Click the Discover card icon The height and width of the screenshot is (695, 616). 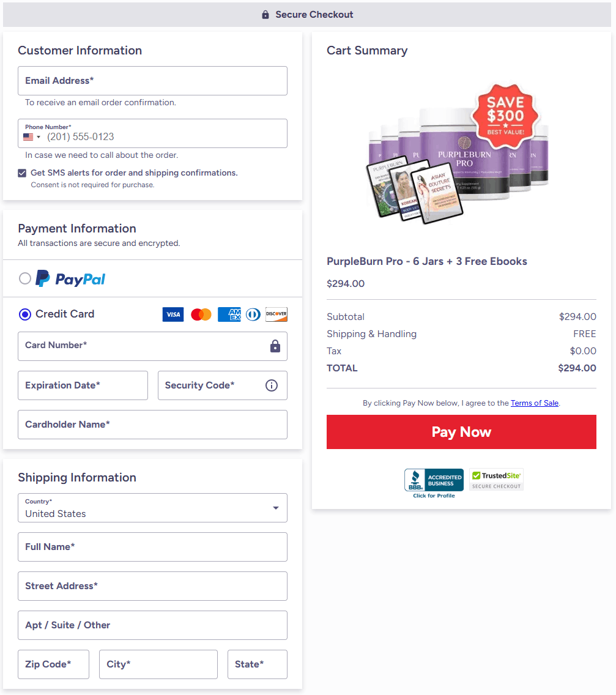click(x=276, y=314)
